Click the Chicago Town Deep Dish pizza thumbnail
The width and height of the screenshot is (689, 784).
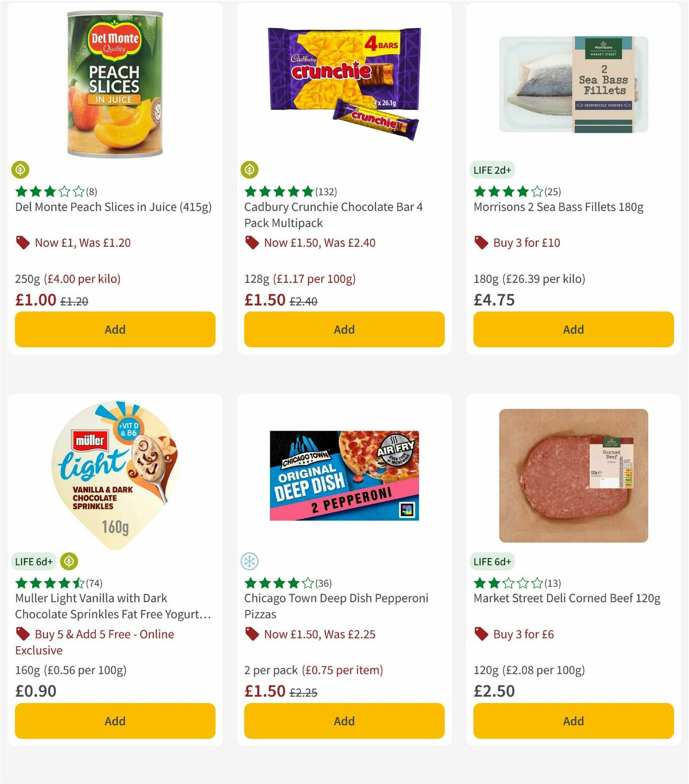[344, 474]
